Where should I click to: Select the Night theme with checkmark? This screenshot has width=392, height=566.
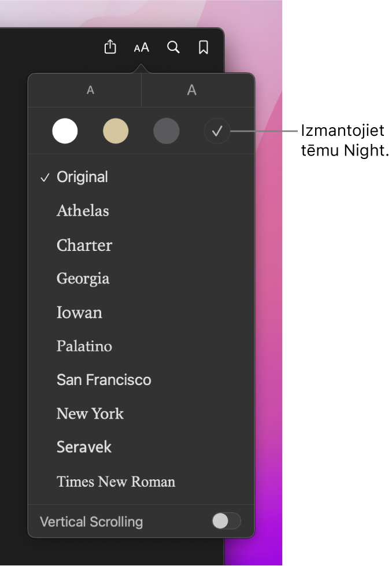coord(217,131)
